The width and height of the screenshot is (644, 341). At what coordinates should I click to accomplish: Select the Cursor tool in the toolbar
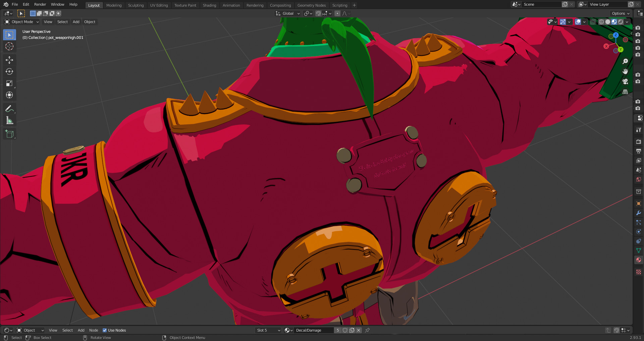tap(9, 46)
